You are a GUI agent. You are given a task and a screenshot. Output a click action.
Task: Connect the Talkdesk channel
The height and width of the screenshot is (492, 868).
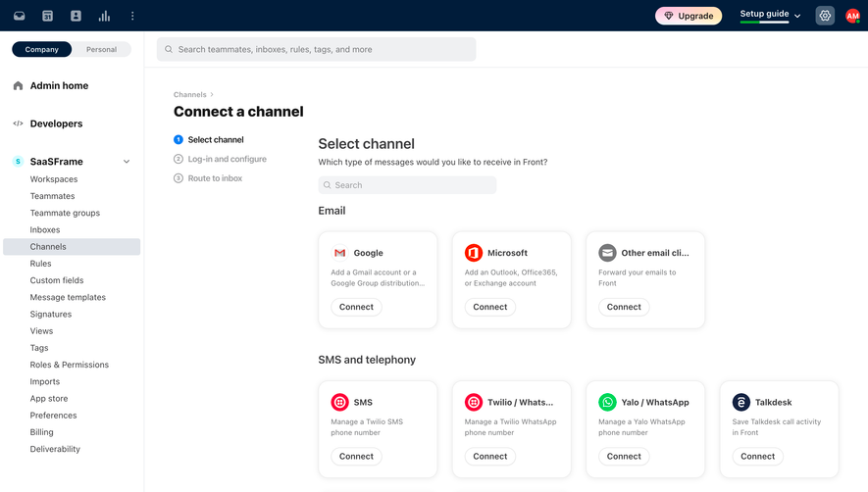(758, 457)
